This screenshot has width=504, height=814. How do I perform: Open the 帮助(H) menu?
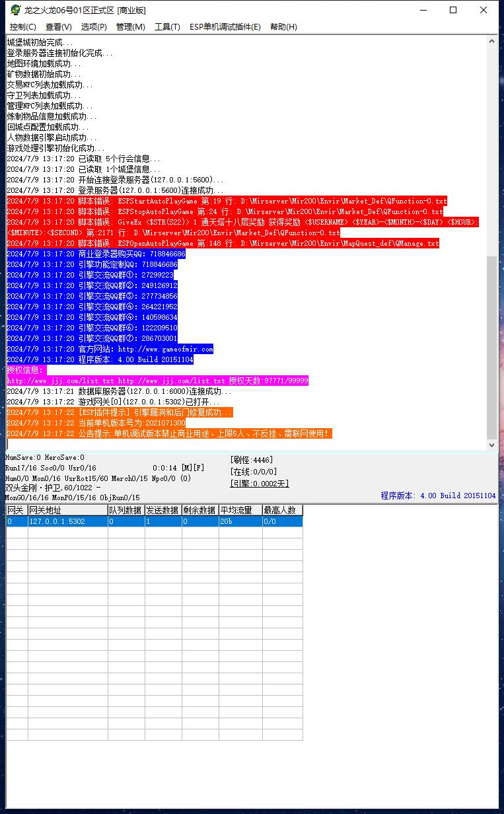click(x=283, y=27)
